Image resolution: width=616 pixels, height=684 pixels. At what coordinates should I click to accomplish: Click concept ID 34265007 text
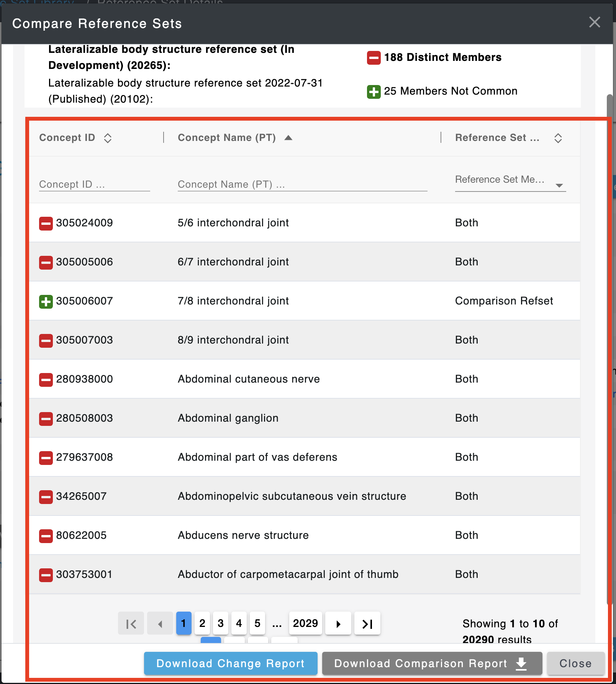point(81,496)
